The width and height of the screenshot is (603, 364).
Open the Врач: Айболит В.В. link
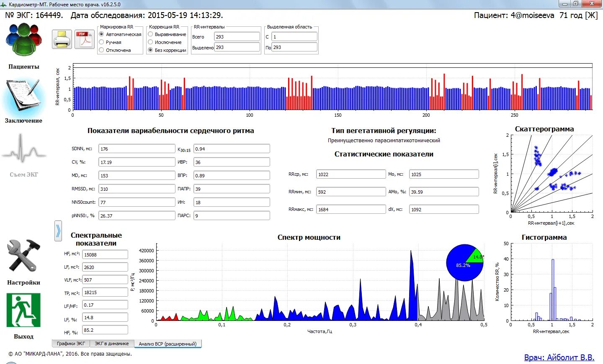click(559, 357)
